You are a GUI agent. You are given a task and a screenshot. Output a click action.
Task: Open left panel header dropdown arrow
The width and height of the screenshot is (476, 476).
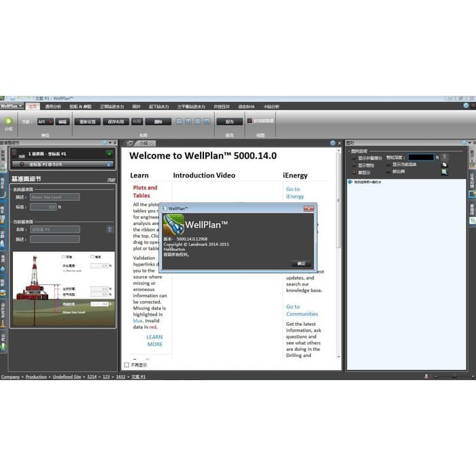point(110,143)
